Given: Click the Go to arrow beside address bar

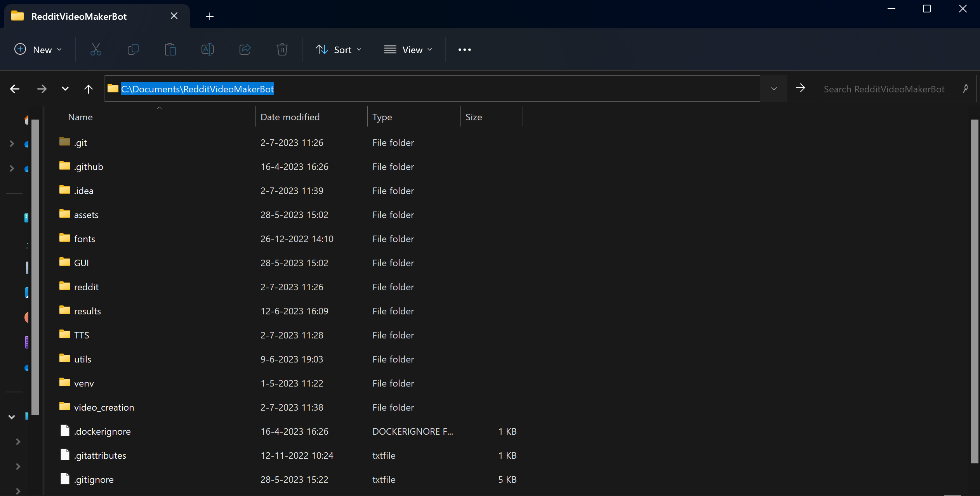Looking at the screenshot, I should pos(800,88).
